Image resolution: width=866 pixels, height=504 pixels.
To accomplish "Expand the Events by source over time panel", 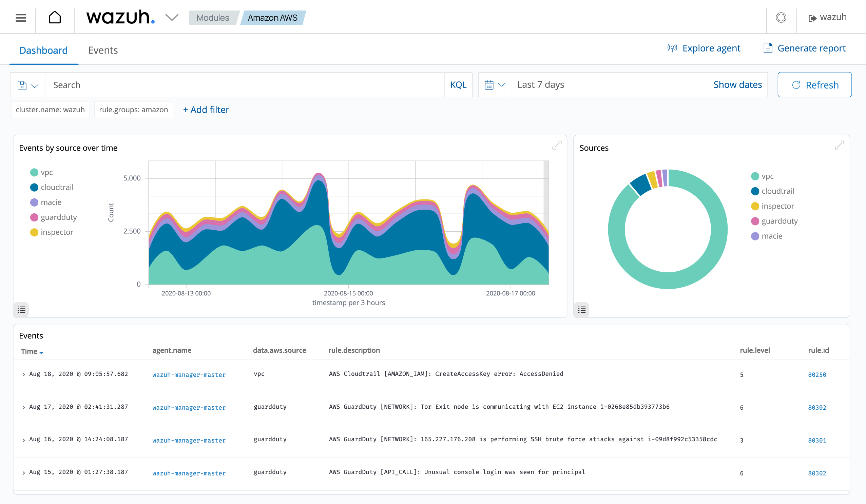I will click(557, 145).
